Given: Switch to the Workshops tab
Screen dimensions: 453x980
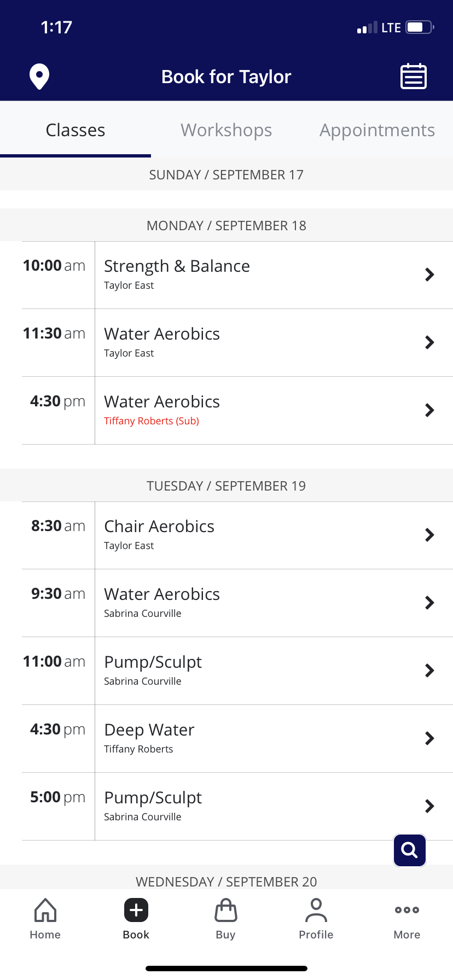Looking at the screenshot, I should [226, 130].
